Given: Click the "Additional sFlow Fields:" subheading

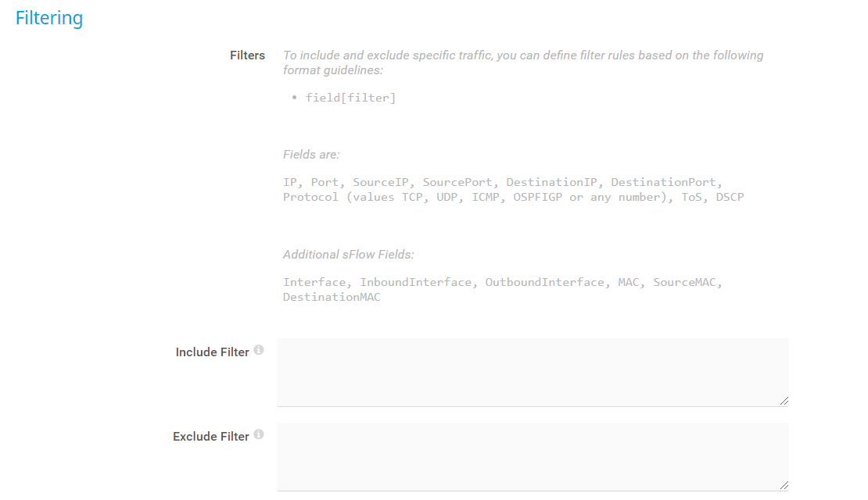Looking at the screenshot, I should 348,255.
